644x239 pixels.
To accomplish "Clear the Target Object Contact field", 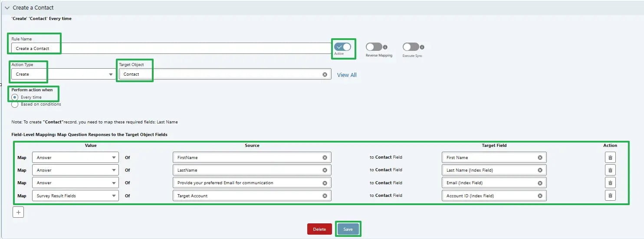I will point(325,74).
